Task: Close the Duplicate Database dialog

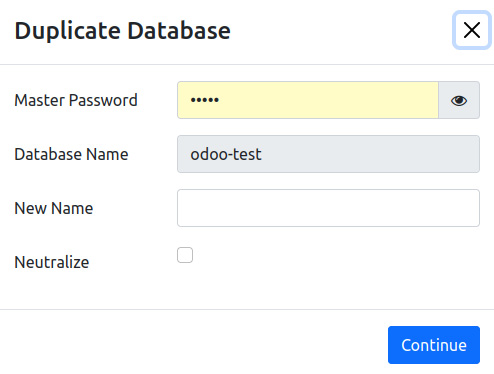Action: 472,30
